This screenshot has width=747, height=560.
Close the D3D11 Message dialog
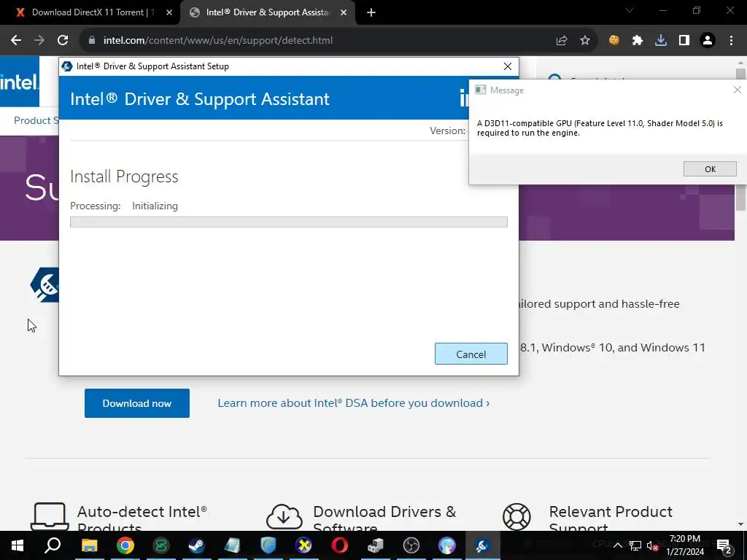[737, 90]
